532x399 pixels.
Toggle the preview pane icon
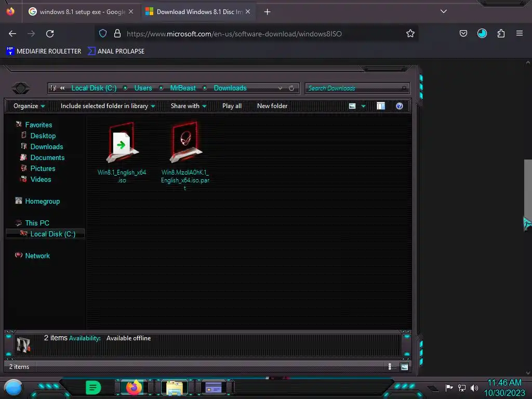click(381, 106)
